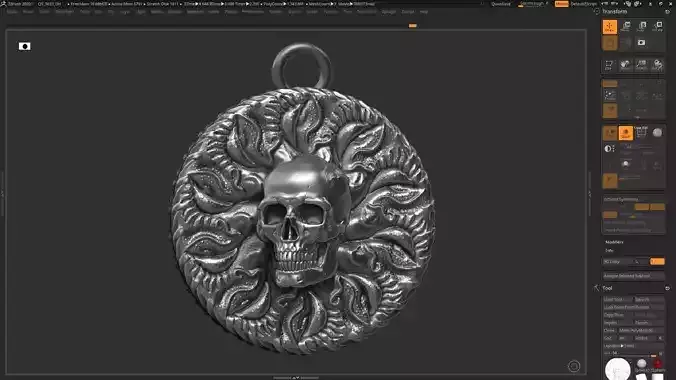Click camera snapshot icon in Transform palette
Viewport: 676px width, 380px height.
click(642, 42)
